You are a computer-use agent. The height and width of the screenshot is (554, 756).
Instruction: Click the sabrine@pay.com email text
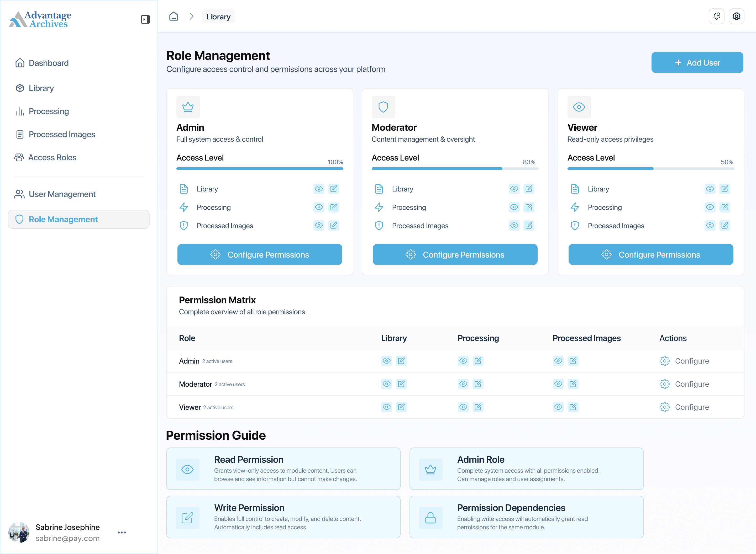click(68, 538)
